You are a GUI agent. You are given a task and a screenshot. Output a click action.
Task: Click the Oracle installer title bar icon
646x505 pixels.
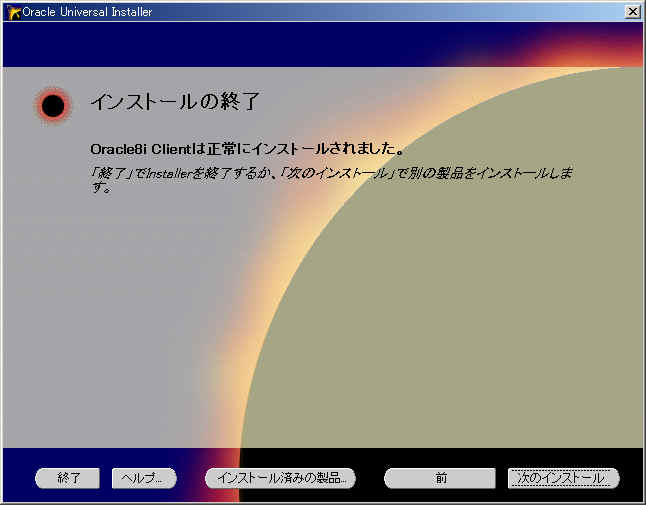click(14, 12)
